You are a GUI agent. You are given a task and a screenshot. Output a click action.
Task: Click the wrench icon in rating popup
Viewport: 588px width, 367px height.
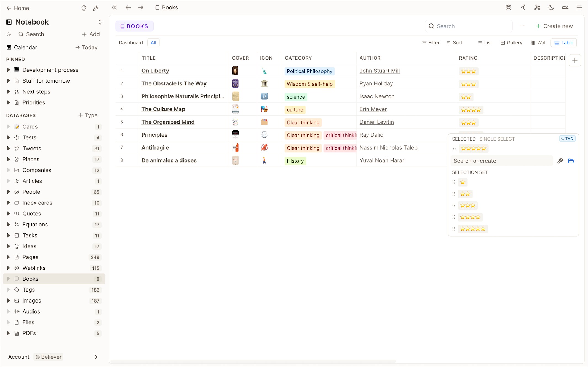[560, 161]
